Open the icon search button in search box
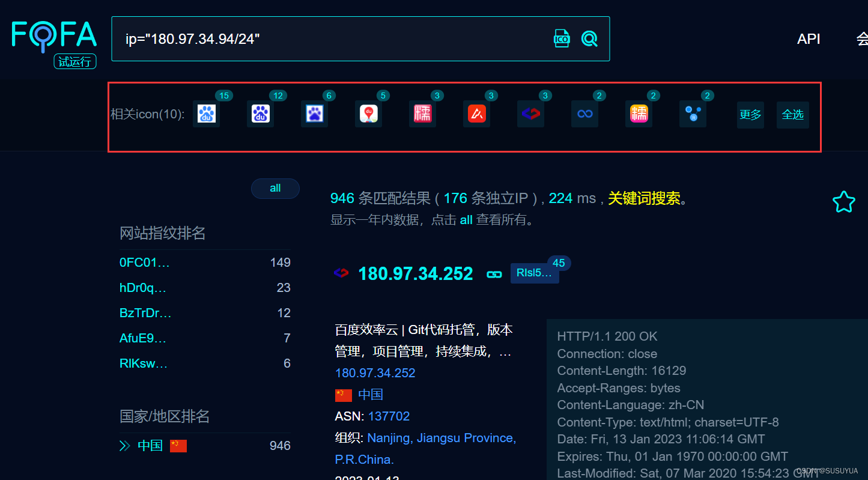This screenshot has width=868, height=480. 562,38
